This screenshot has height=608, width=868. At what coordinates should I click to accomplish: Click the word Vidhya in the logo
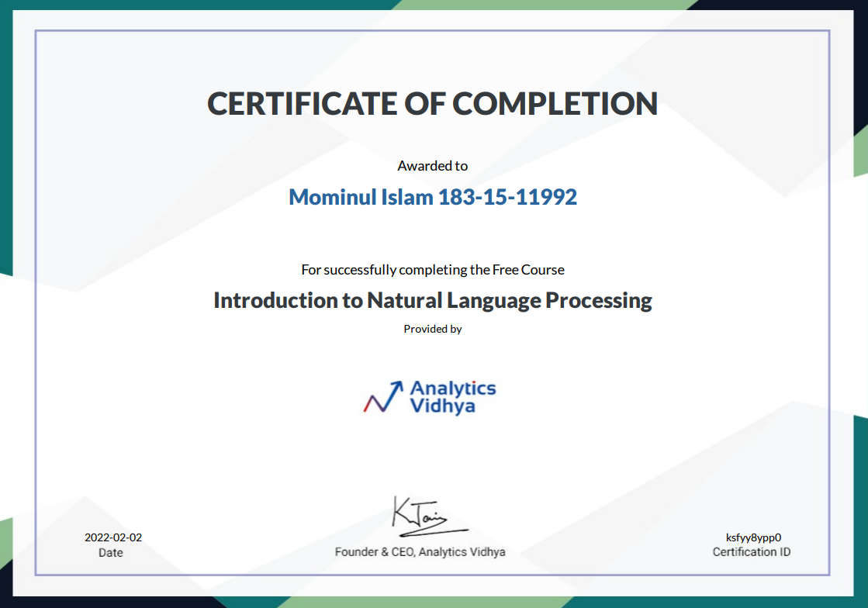pos(442,406)
